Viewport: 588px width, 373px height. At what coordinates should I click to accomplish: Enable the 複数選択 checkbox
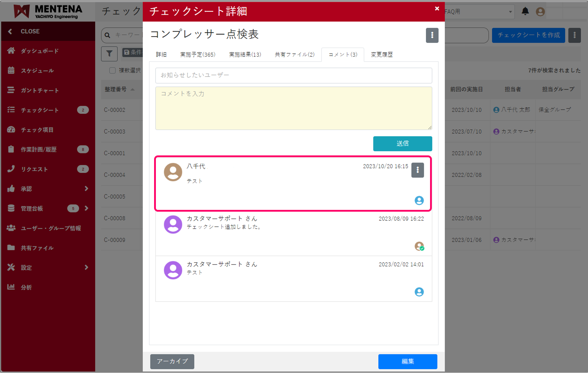pyautogui.click(x=112, y=70)
